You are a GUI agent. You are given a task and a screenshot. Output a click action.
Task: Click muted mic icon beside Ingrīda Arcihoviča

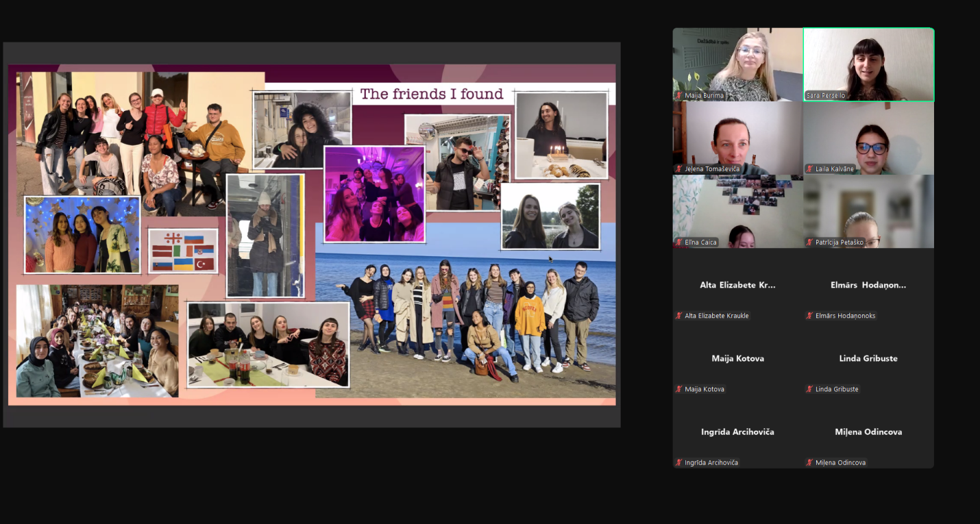679,463
